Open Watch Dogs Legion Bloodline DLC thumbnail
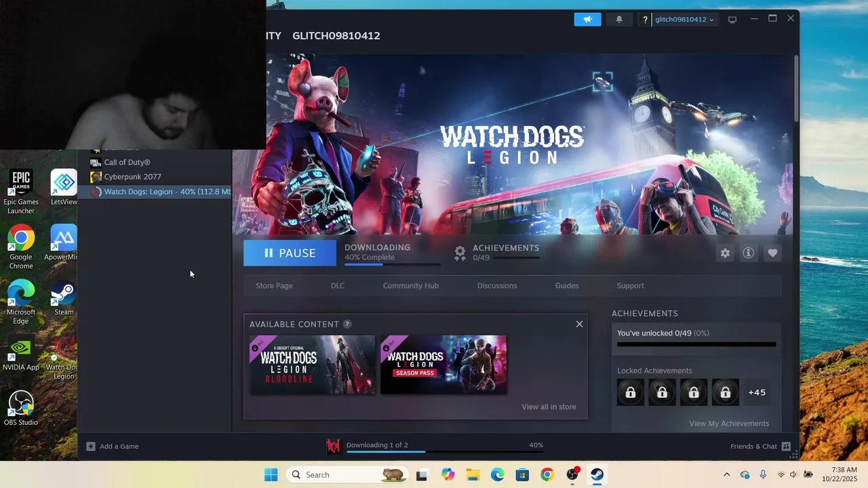Screen dimensions: 868x488 pos(313,365)
